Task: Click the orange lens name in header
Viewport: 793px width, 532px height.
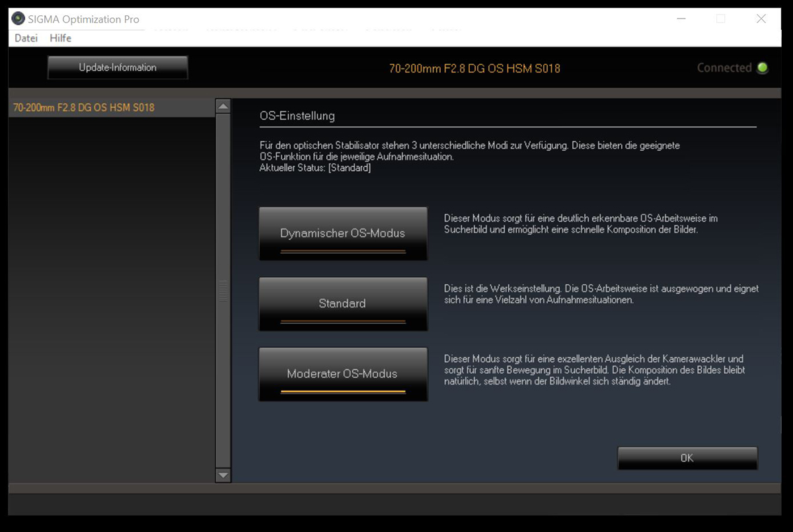Action: (474, 68)
